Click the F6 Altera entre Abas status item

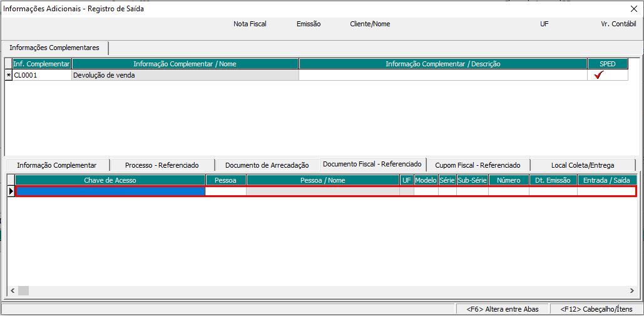(x=502, y=309)
